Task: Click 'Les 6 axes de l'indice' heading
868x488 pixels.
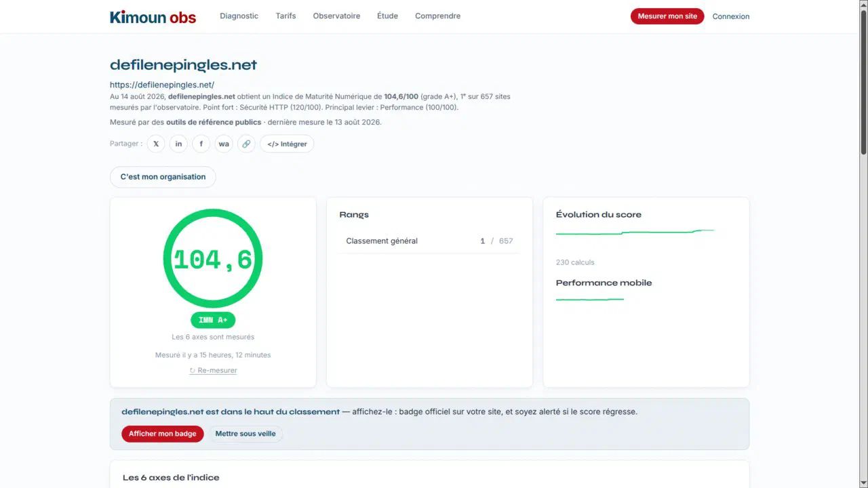Action: click(x=171, y=478)
